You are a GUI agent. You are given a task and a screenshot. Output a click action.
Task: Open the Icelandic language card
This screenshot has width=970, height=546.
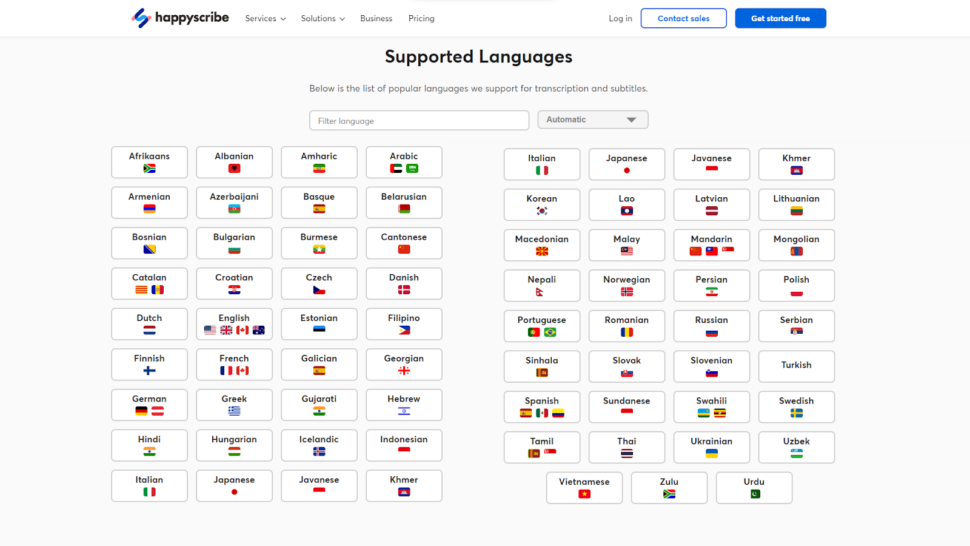coord(319,445)
